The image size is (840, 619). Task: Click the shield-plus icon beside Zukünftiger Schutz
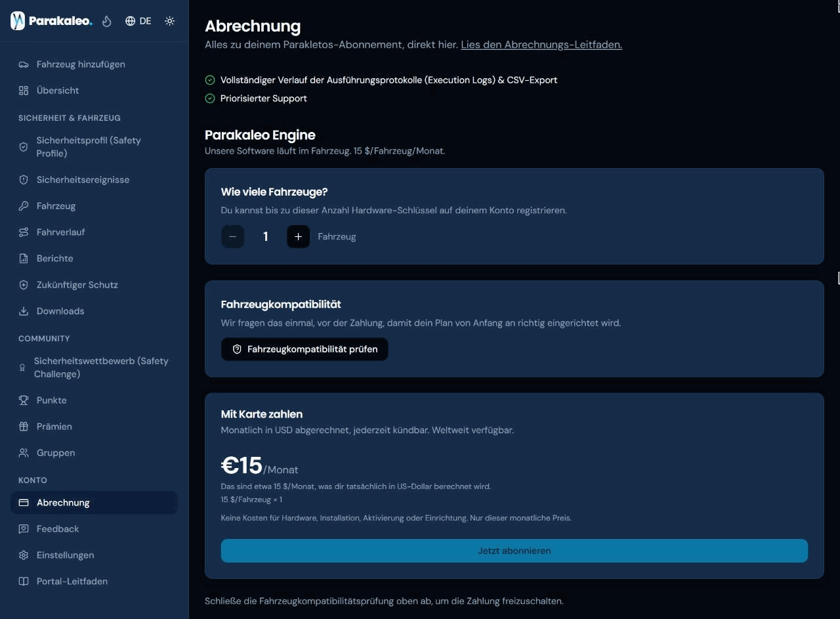tap(24, 285)
